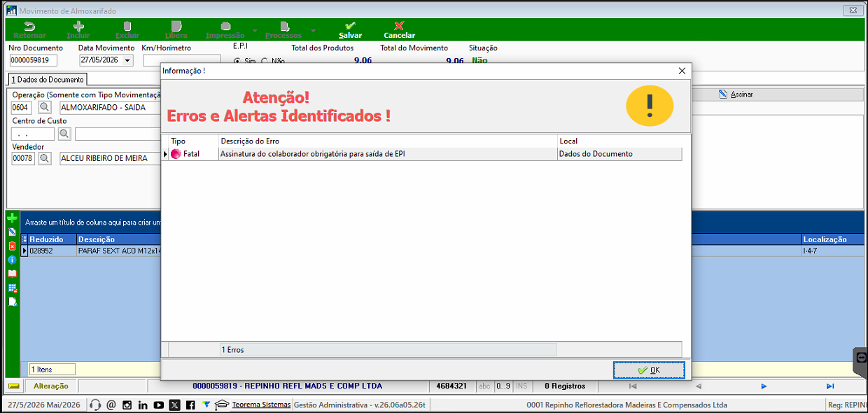The image size is (868, 413).
Task: Click OK in the Informação dialog
Action: 649,370
